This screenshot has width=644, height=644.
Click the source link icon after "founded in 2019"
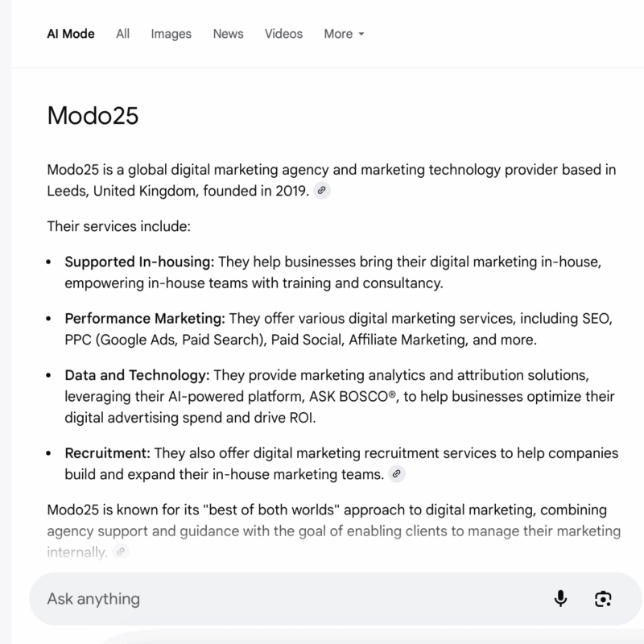(x=321, y=191)
